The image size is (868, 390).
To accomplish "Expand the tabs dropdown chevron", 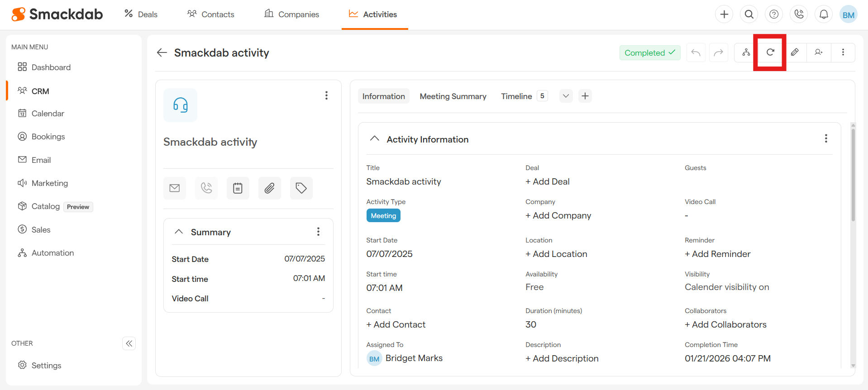I will click(x=566, y=96).
